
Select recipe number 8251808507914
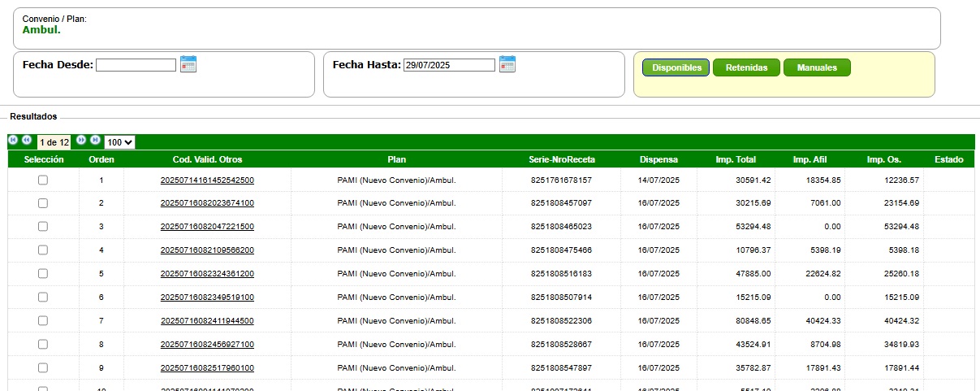point(561,298)
